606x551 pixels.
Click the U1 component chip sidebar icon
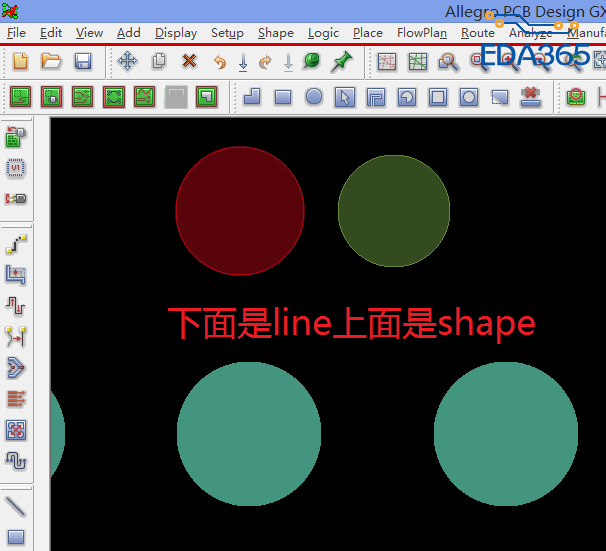pos(15,168)
